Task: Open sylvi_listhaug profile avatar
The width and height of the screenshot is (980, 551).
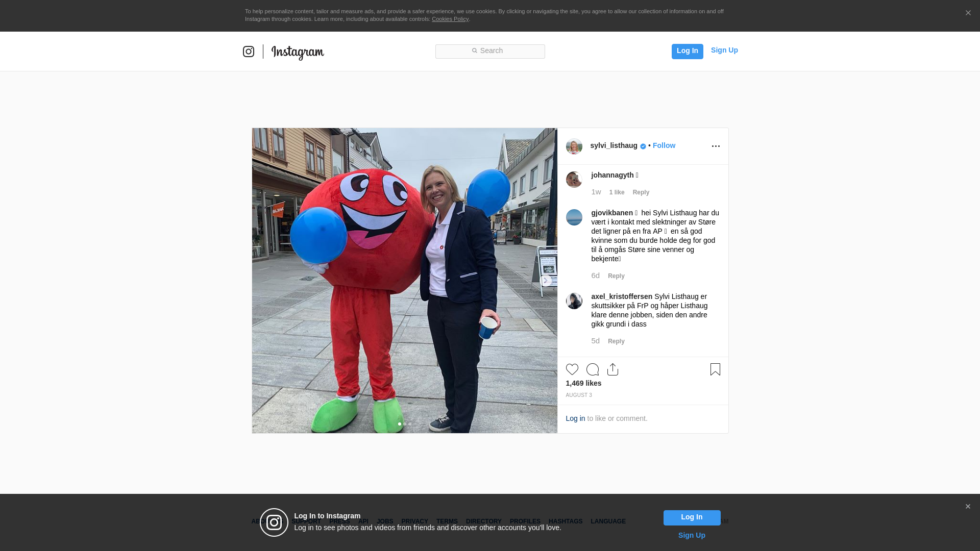Action: (x=574, y=146)
